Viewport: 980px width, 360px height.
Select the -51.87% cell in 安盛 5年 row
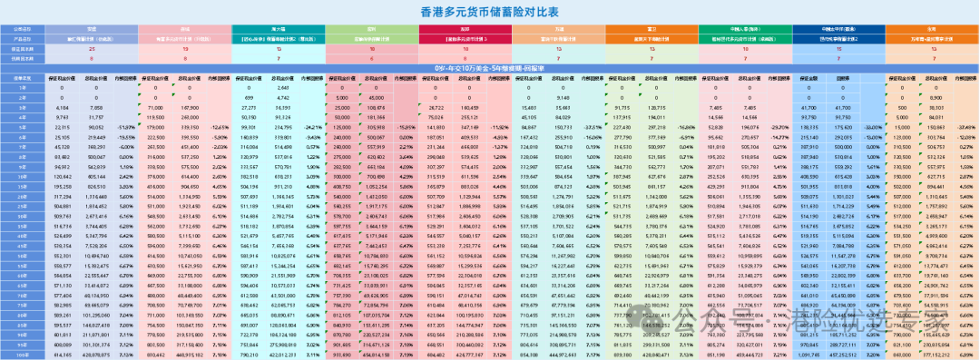tap(126, 128)
